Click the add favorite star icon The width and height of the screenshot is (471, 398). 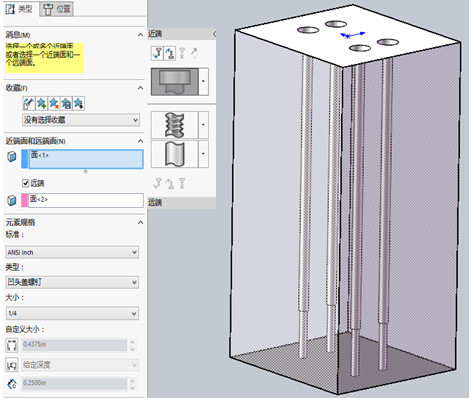click(41, 103)
